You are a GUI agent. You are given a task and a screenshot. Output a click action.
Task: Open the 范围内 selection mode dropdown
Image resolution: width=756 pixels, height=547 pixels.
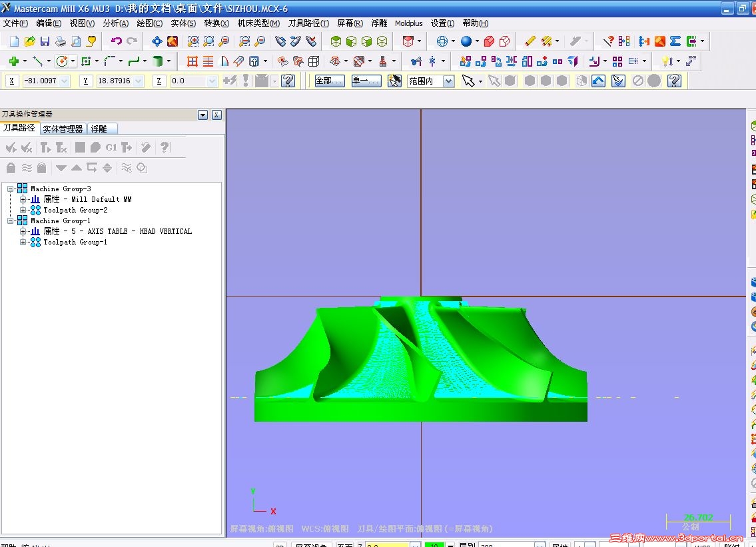tap(448, 81)
